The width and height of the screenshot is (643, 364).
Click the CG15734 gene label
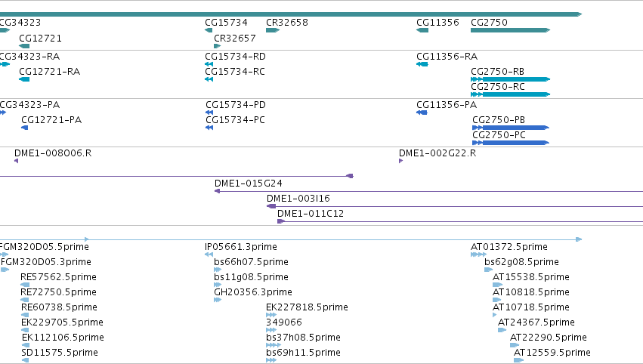(227, 23)
